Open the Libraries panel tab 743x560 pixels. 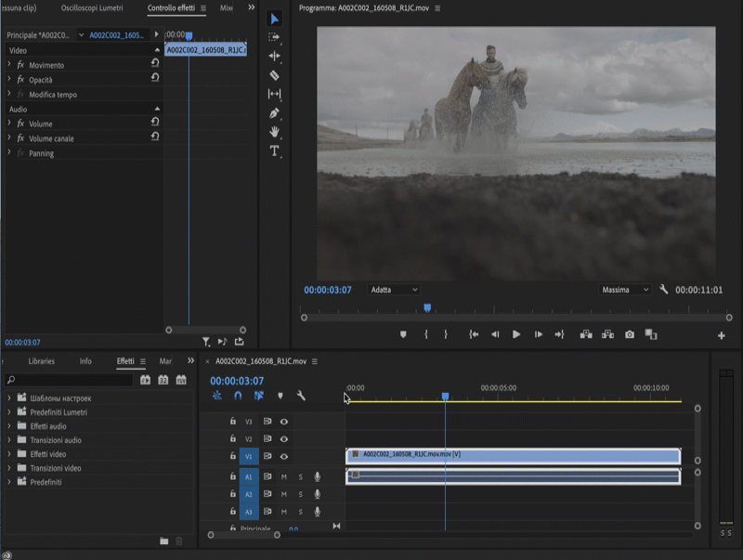pyautogui.click(x=41, y=361)
